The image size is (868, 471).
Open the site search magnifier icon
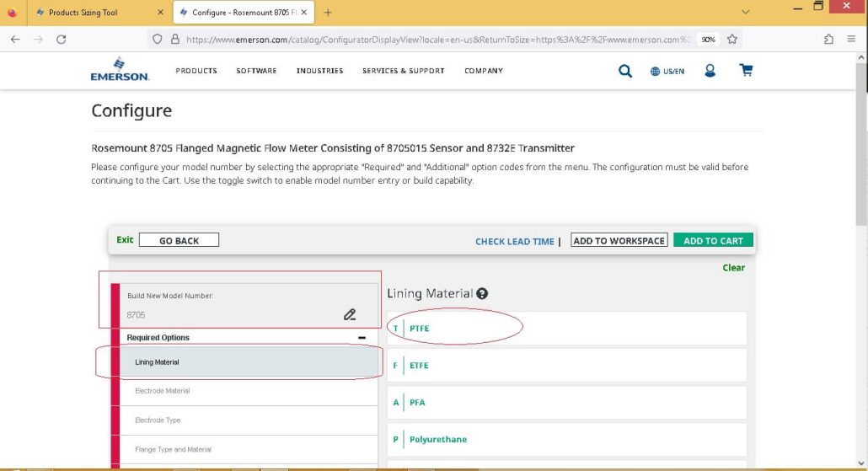[625, 71]
